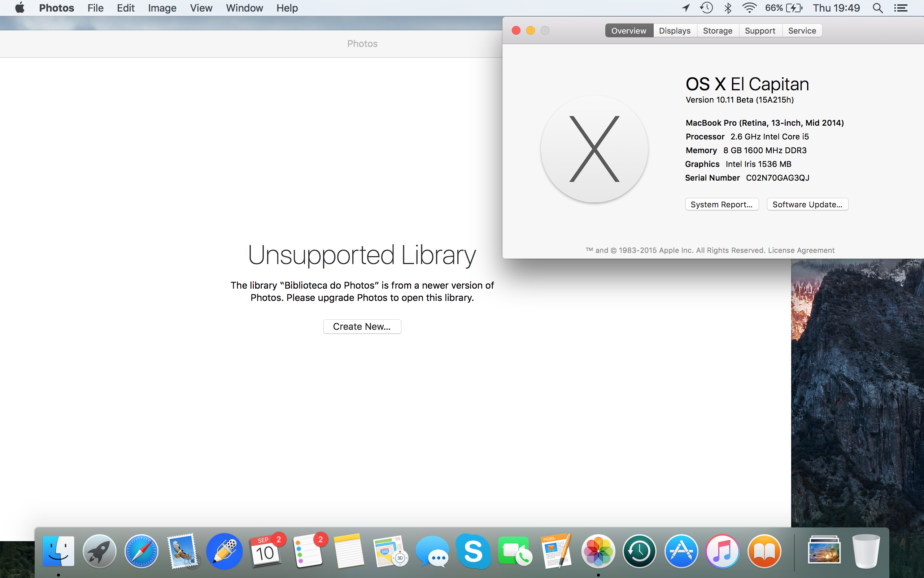Open Time Machine icon in Dock
Screen dimensions: 924x578
tap(640, 551)
